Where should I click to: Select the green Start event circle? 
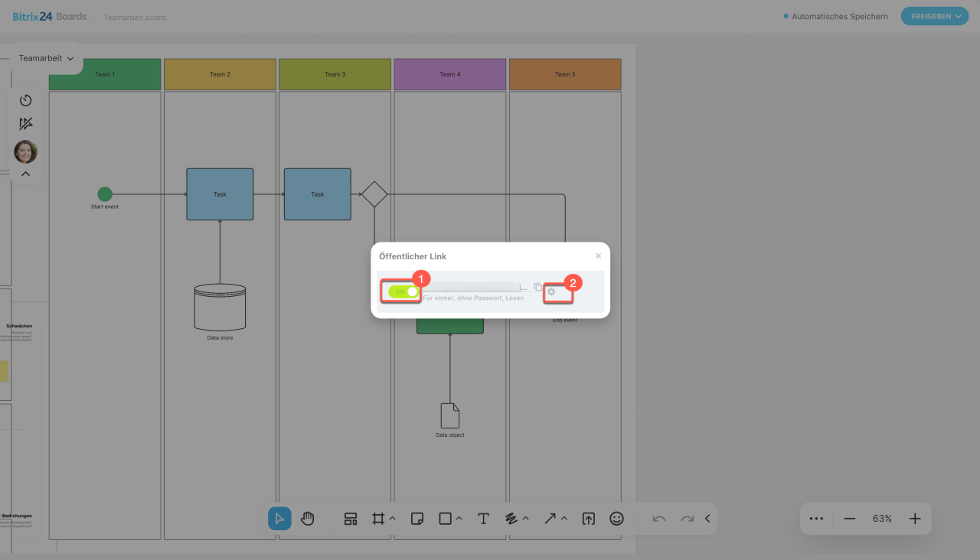[105, 194]
